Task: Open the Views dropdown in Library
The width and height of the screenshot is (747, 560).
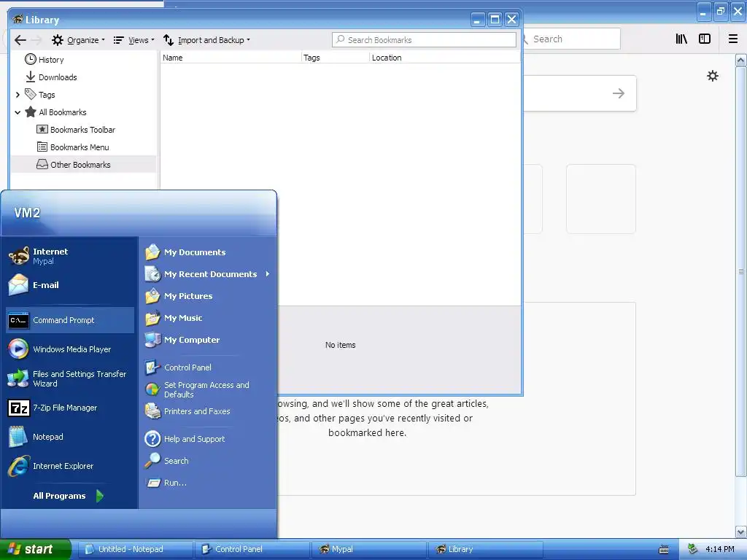Action: click(x=134, y=40)
